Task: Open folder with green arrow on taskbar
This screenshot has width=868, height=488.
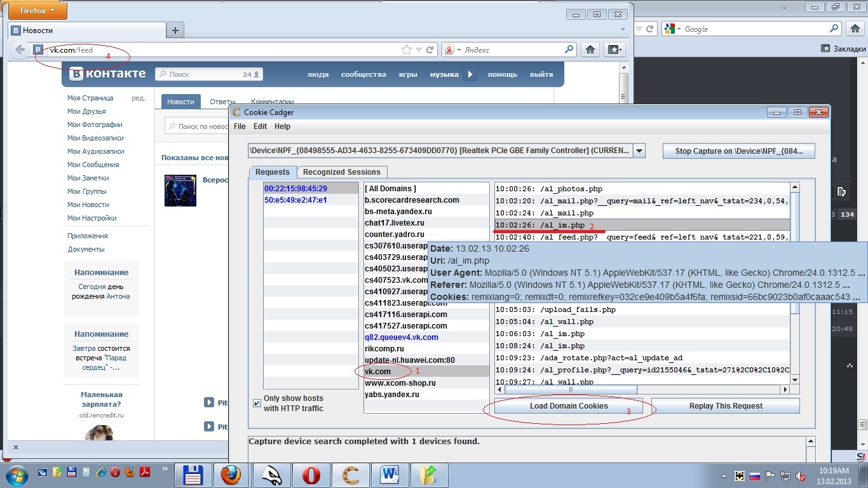Action: tap(430, 475)
